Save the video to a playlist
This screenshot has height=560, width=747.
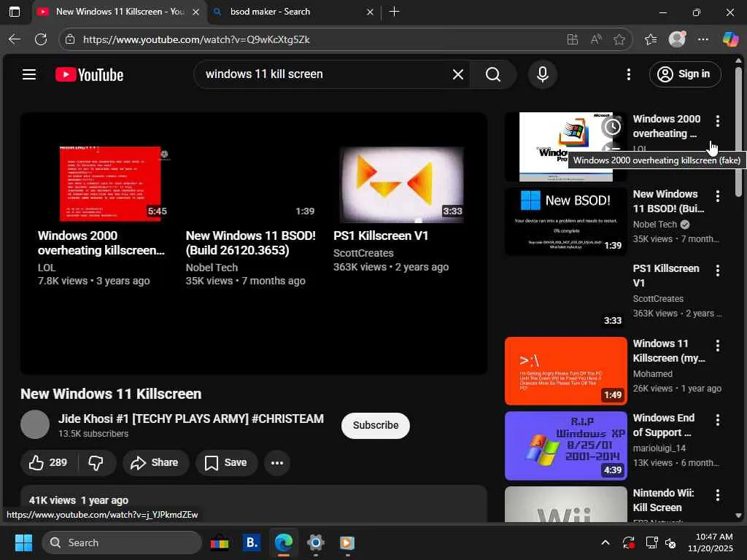[226, 462]
